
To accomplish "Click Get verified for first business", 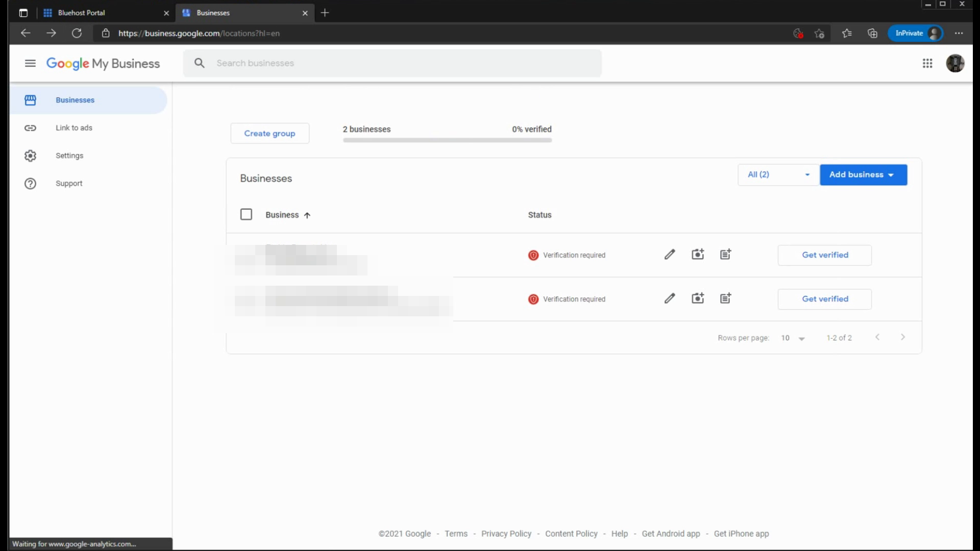I will tap(824, 255).
